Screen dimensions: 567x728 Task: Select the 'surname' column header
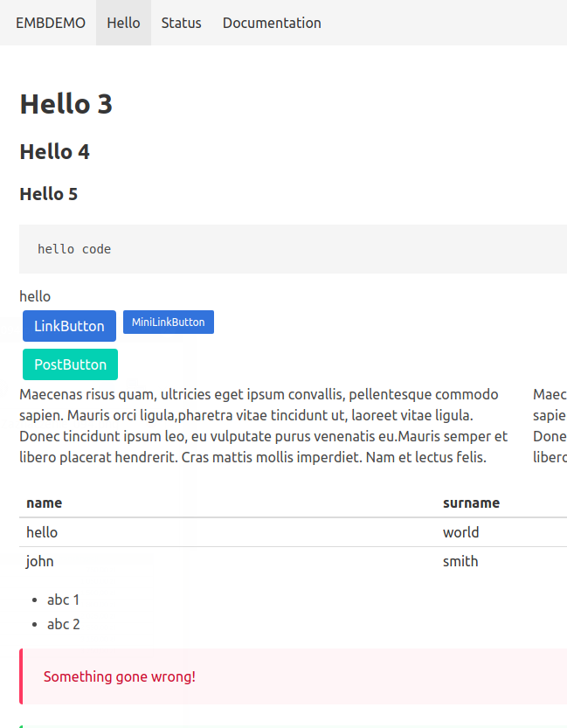[471, 503]
